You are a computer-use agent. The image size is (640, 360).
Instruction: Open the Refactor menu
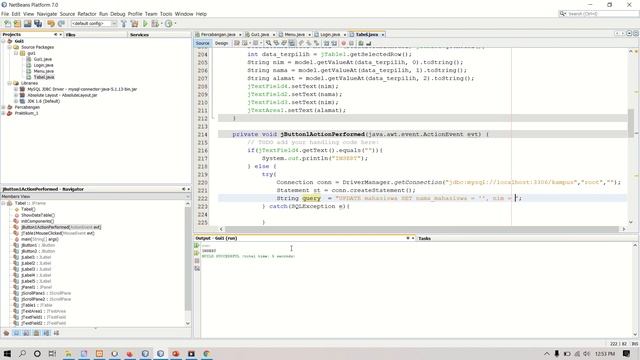click(87, 14)
